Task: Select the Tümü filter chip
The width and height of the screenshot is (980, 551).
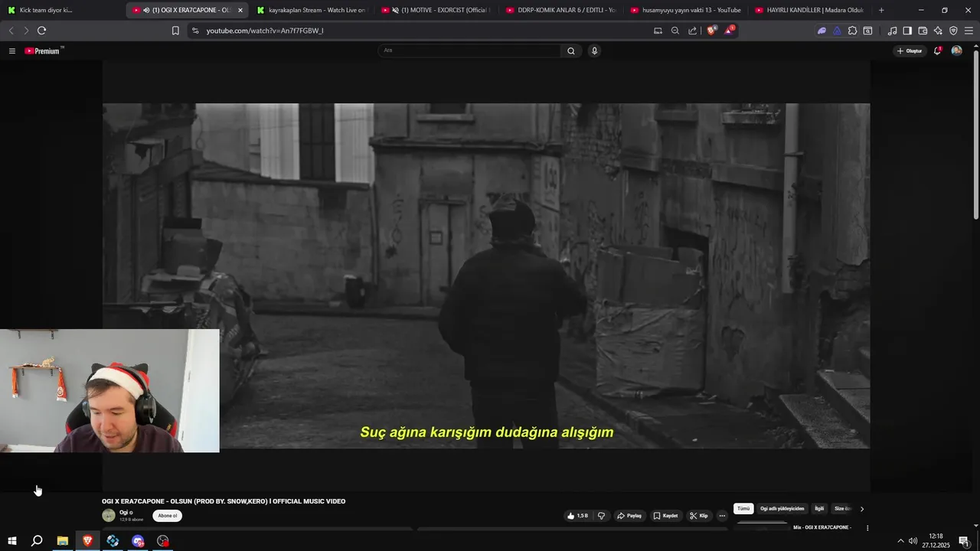Action: [743, 509]
